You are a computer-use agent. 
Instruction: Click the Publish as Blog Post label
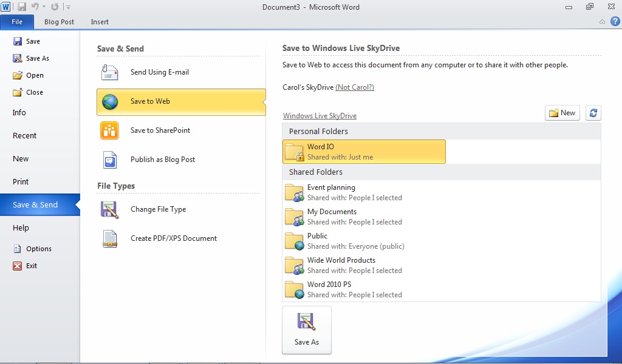point(163,159)
